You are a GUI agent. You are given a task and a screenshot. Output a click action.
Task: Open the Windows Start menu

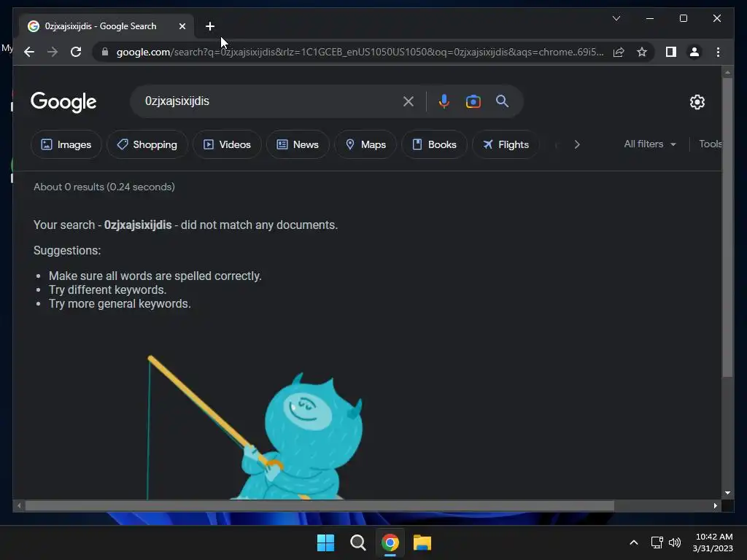[326, 542]
